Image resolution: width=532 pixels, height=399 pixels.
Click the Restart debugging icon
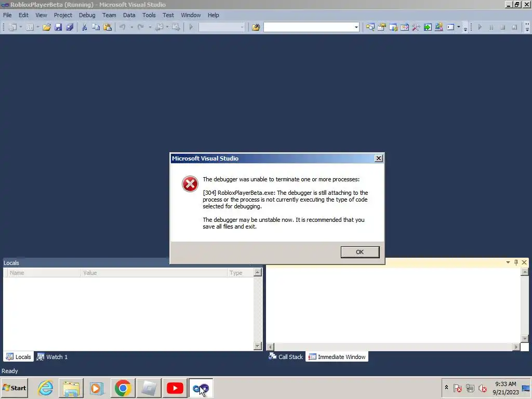coord(514,27)
